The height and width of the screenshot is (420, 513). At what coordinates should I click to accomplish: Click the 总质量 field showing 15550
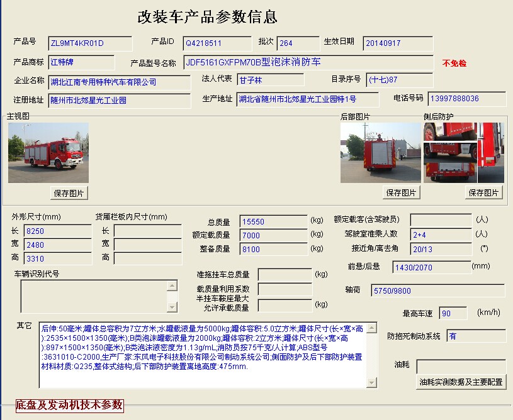click(x=273, y=221)
